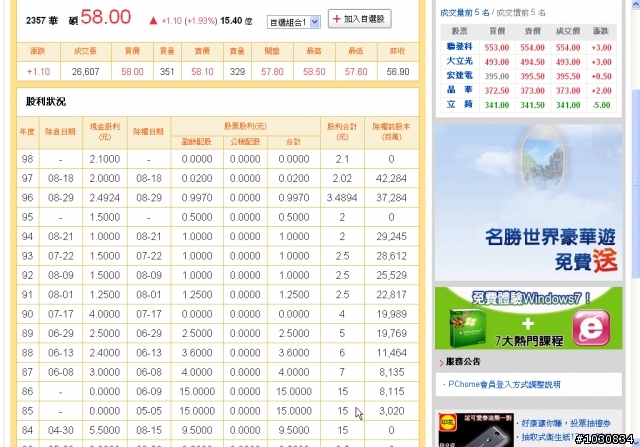640x447 pixels.
Task: Click the 2.1000 cash dividend for year 98
Action: pos(105,159)
